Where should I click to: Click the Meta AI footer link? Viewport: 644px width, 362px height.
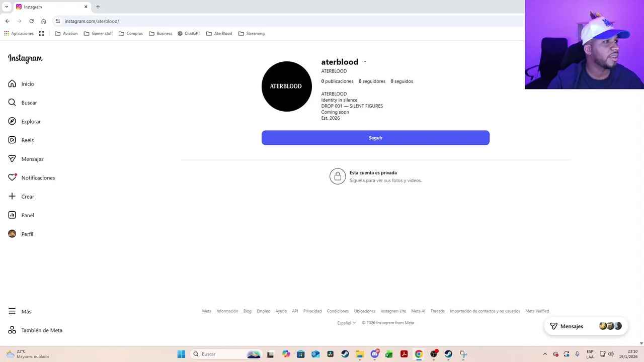point(418,311)
